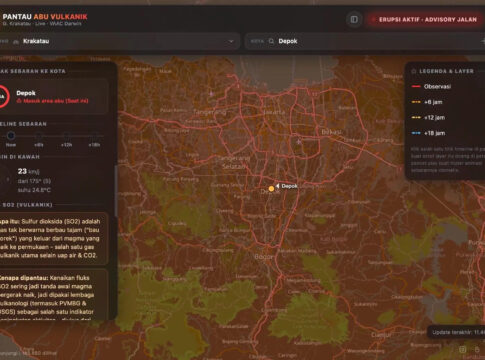Click the airport icon south of Bekasi

[299, 141]
